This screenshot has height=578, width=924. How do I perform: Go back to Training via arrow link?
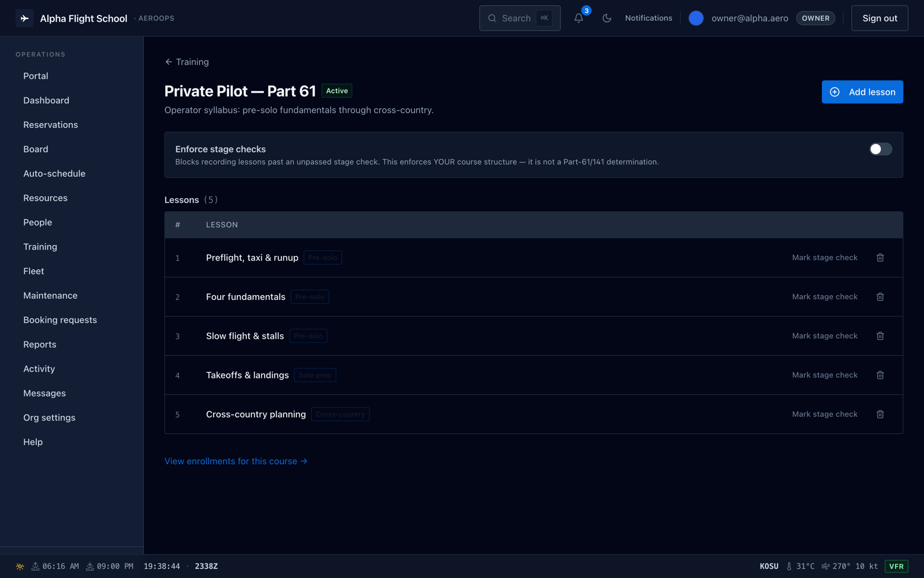click(x=187, y=62)
